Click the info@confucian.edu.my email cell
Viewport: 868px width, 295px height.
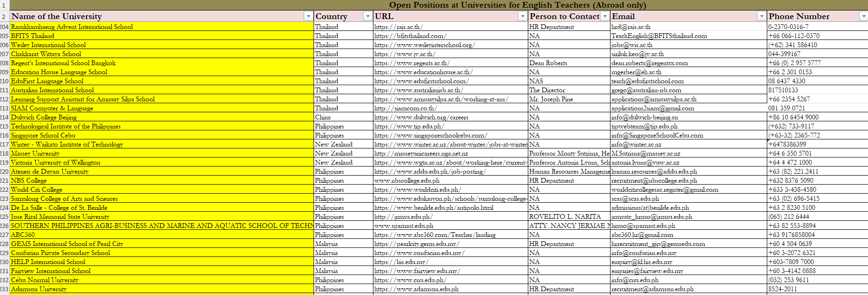(x=688, y=253)
